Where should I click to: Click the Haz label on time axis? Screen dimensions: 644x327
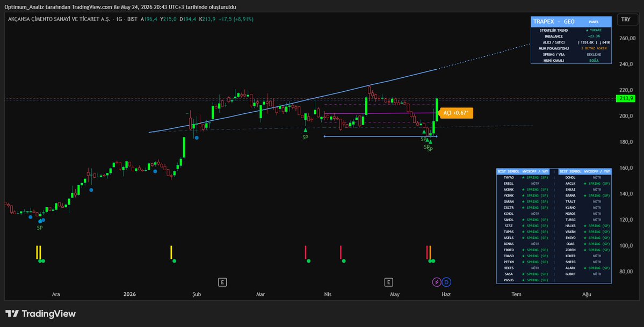(446, 294)
